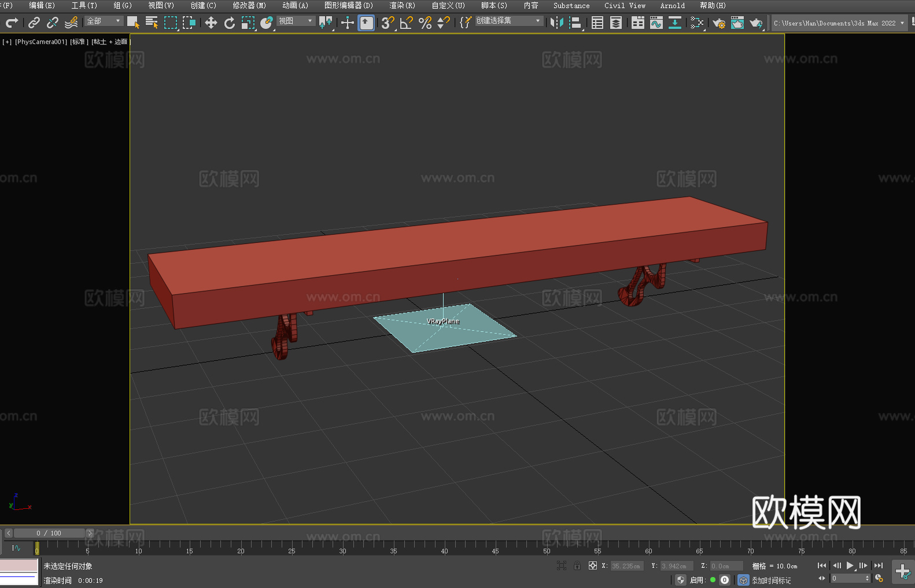Screen dimensions: 915x588
Task: Open the 修改器(M) menu
Action: [x=249, y=5]
